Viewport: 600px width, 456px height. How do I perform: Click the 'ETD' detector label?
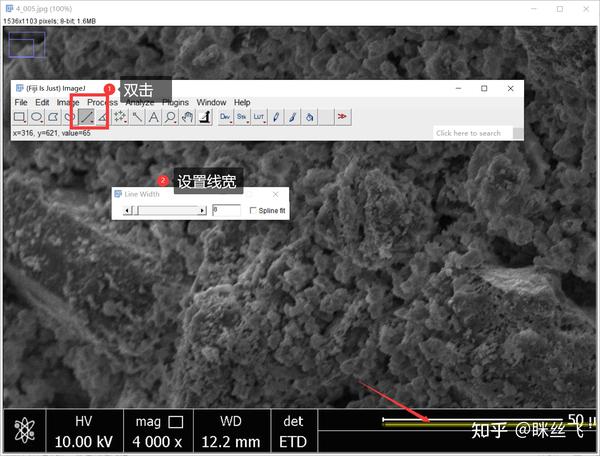pos(293,442)
